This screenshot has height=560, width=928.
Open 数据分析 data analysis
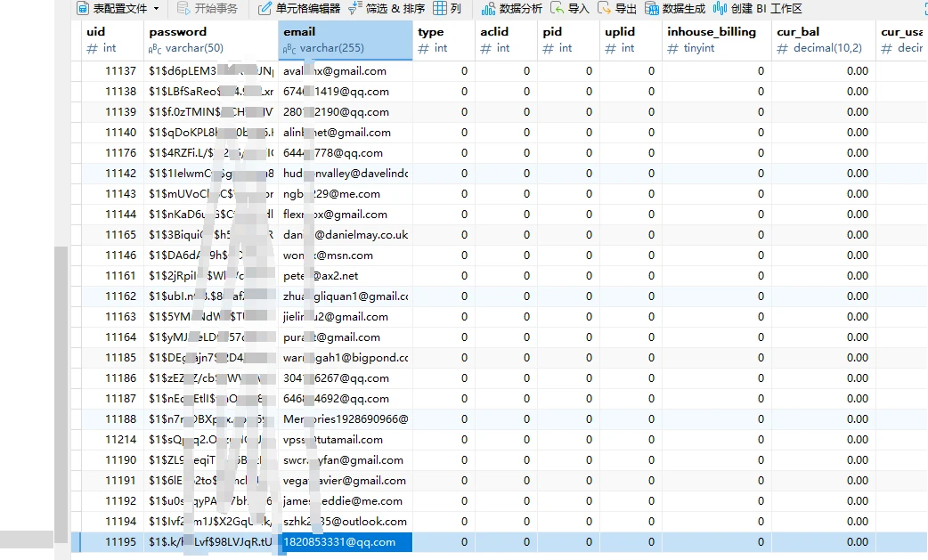[488, 9]
